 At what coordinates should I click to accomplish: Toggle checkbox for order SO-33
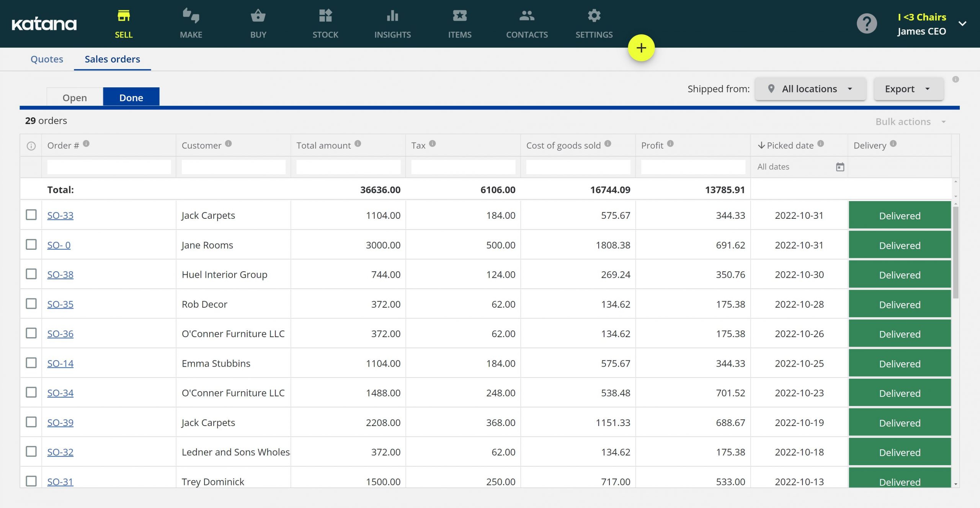30,214
